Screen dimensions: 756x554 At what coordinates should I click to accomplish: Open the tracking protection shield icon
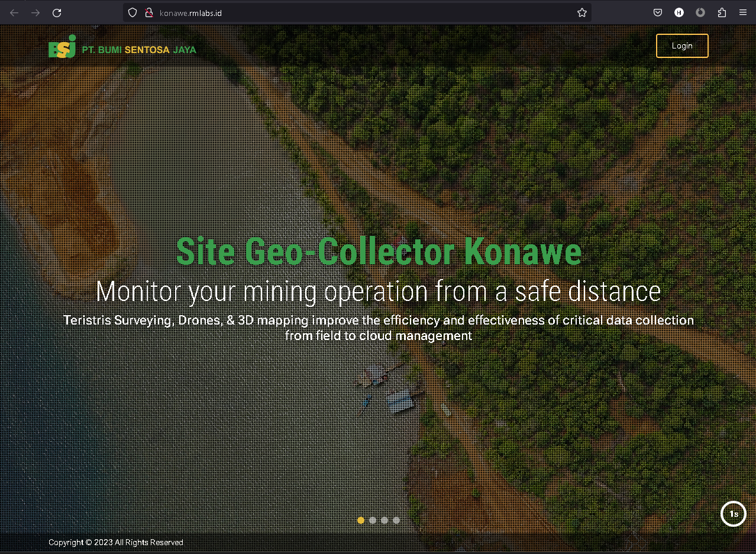[133, 12]
